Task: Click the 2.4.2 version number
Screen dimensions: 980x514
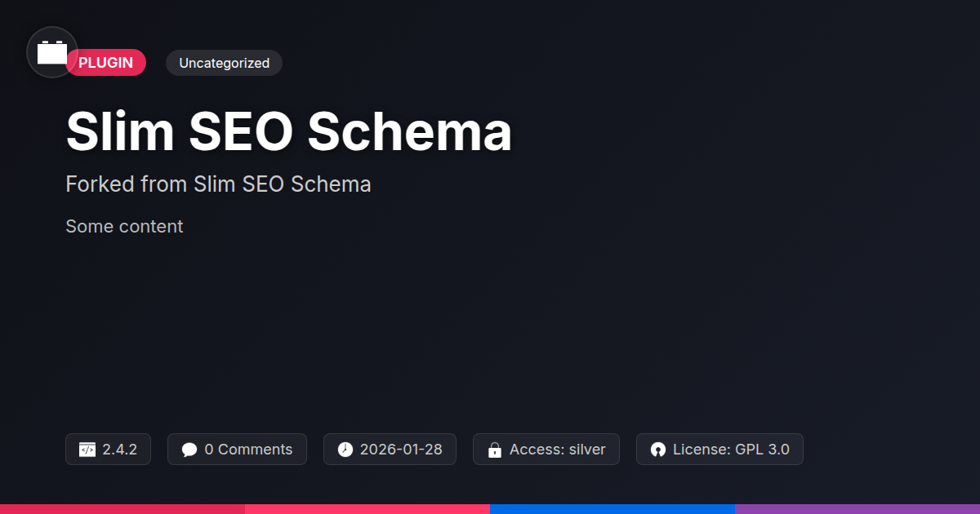Action: (x=119, y=450)
